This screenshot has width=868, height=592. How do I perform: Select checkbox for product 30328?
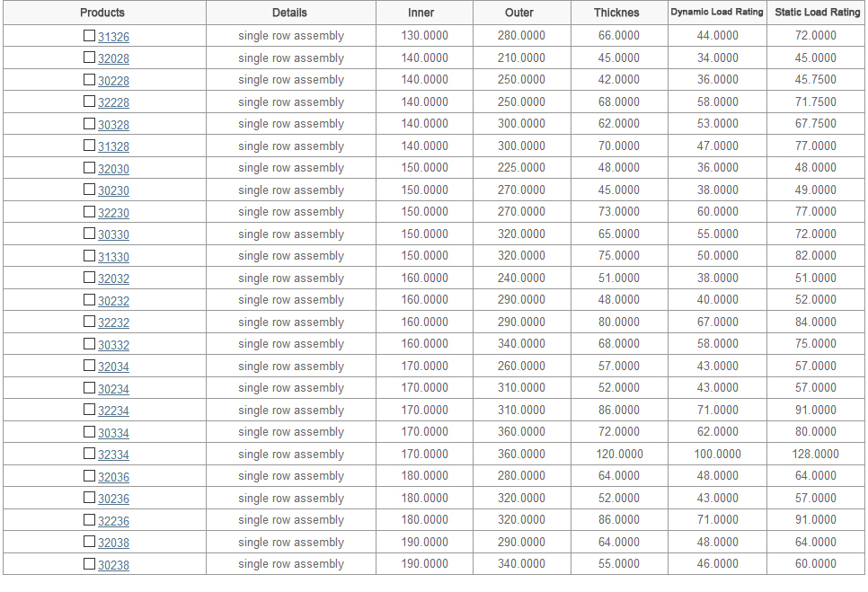[x=89, y=124]
